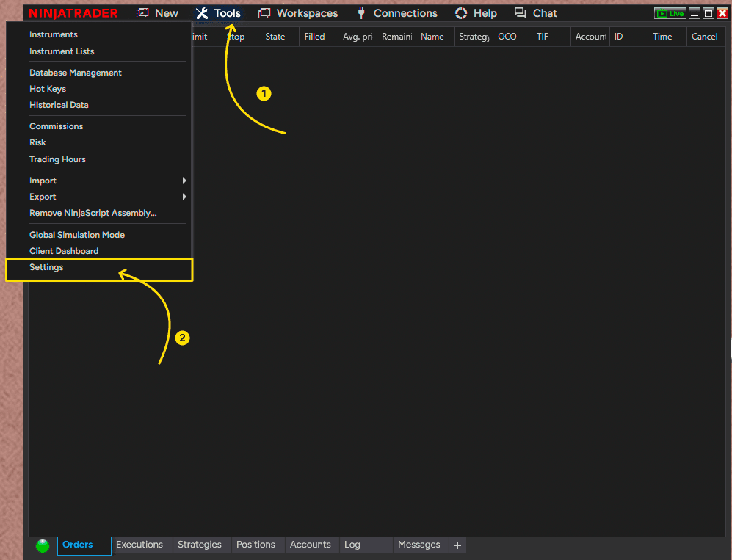Click the Help lifebuoy icon
Viewport: 732px width, 560px height.
tap(461, 13)
